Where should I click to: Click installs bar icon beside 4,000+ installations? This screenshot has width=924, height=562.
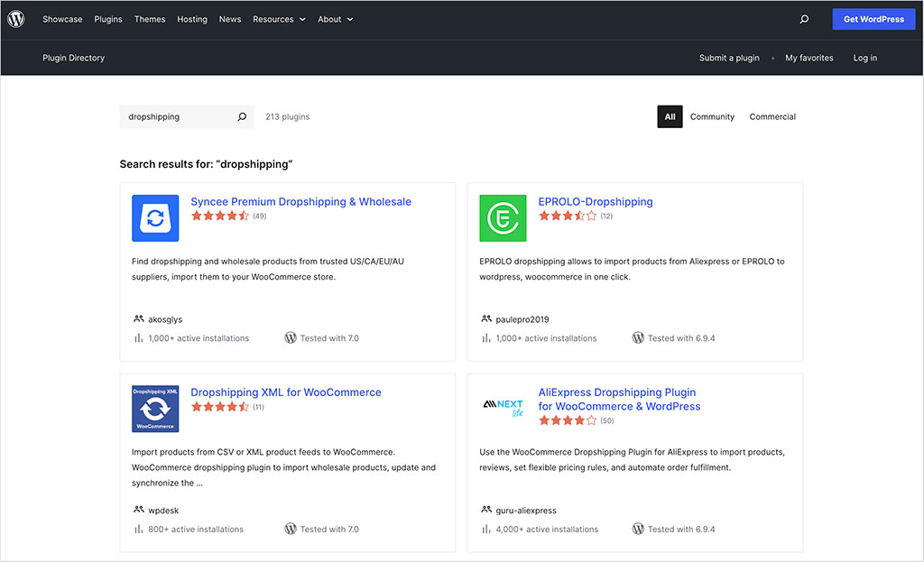486,529
